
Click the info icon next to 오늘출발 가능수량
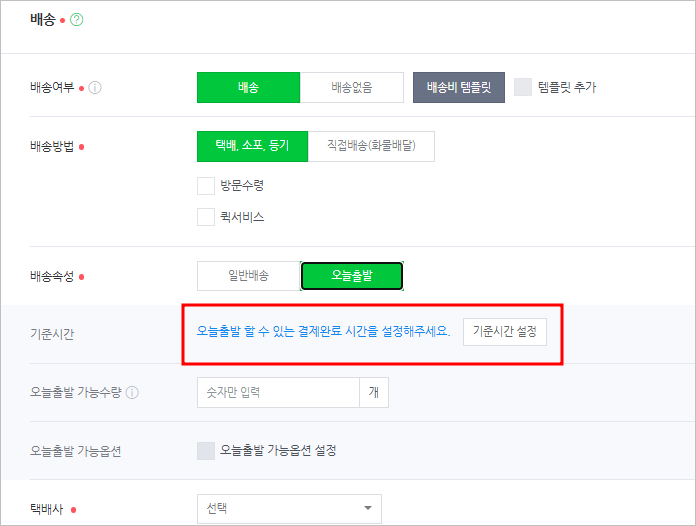click(132, 392)
